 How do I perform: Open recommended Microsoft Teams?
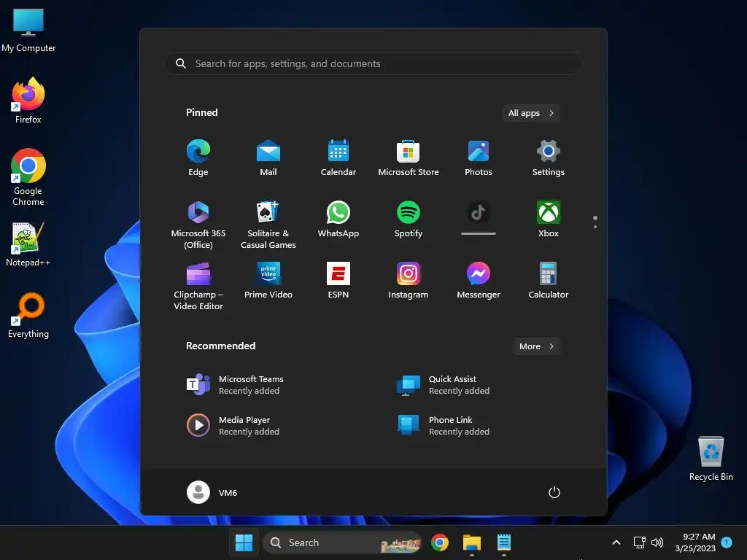[236, 385]
